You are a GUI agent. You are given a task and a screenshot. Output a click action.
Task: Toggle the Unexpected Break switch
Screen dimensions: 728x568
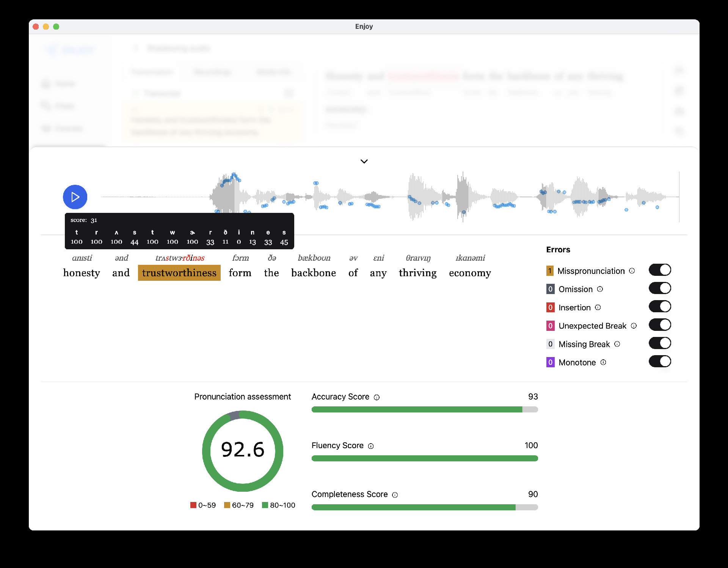659,325
